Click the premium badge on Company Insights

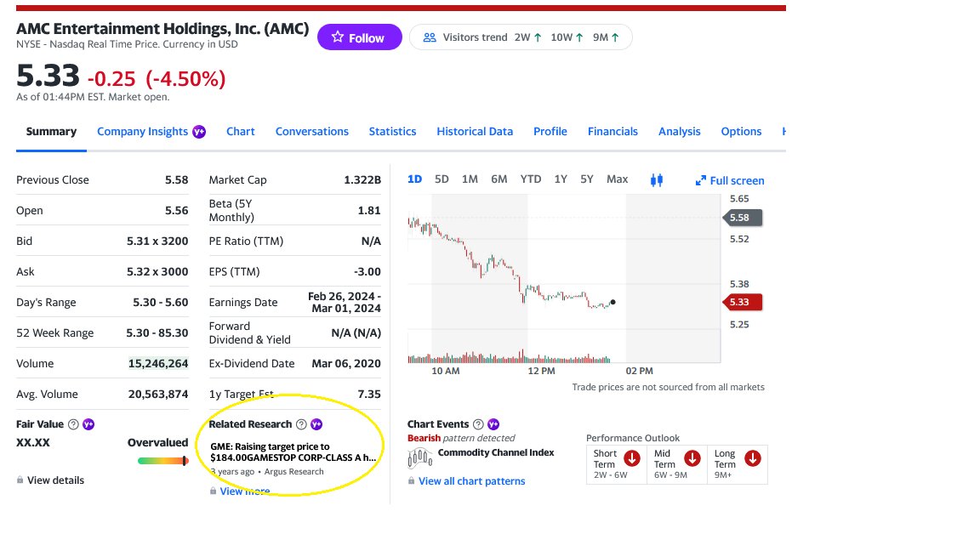coord(199,132)
